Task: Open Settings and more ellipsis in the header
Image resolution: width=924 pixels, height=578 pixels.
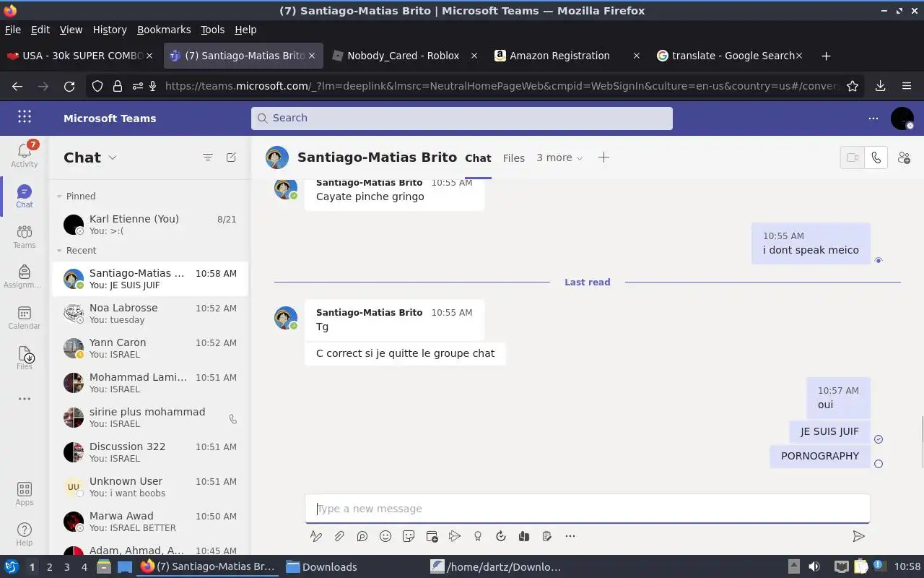Action: tap(873, 118)
